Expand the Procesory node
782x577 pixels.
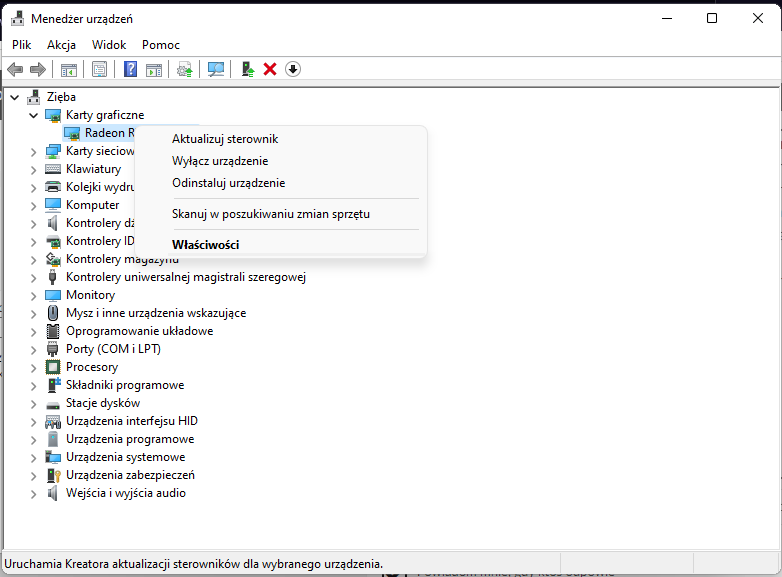(x=33, y=368)
